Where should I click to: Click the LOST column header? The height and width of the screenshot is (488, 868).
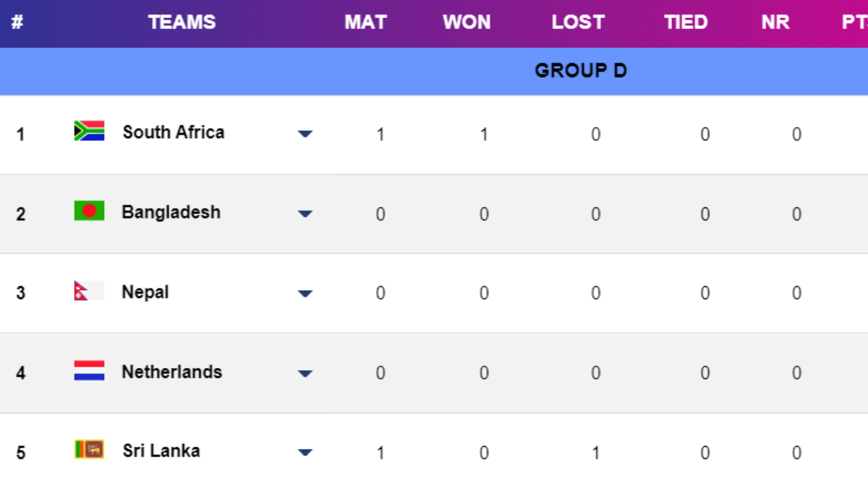click(578, 22)
